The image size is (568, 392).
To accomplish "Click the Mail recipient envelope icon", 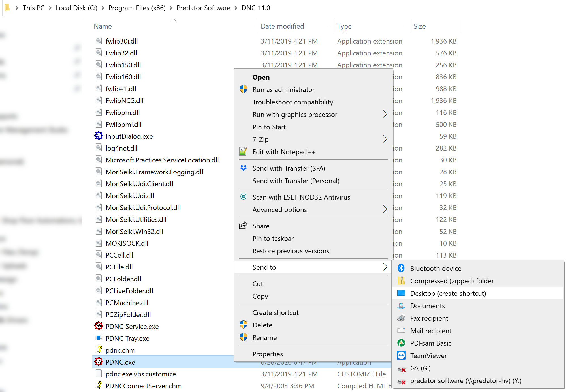I will click(x=401, y=330).
